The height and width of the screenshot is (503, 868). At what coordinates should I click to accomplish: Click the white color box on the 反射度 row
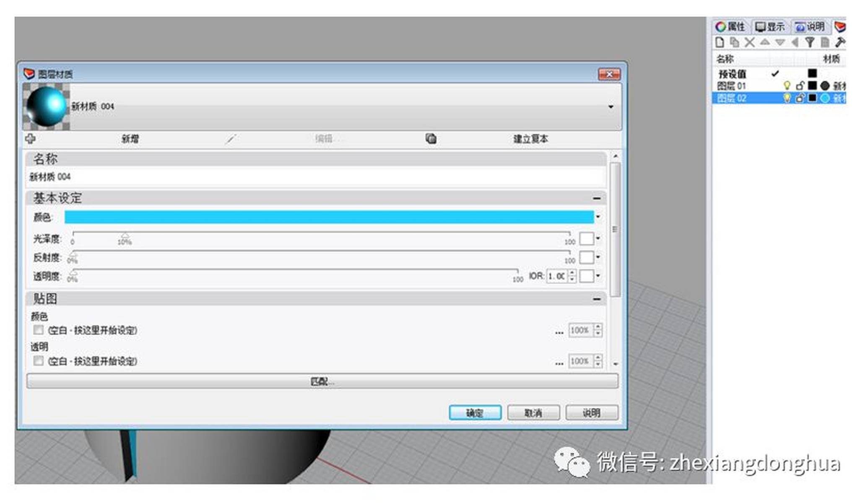point(587,257)
